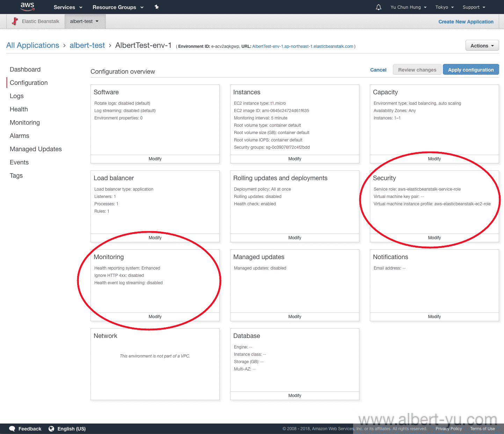Screen dimensions: 504x434
Task: Go to Dashboard in sidebar
Action: [x=25, y=69]
